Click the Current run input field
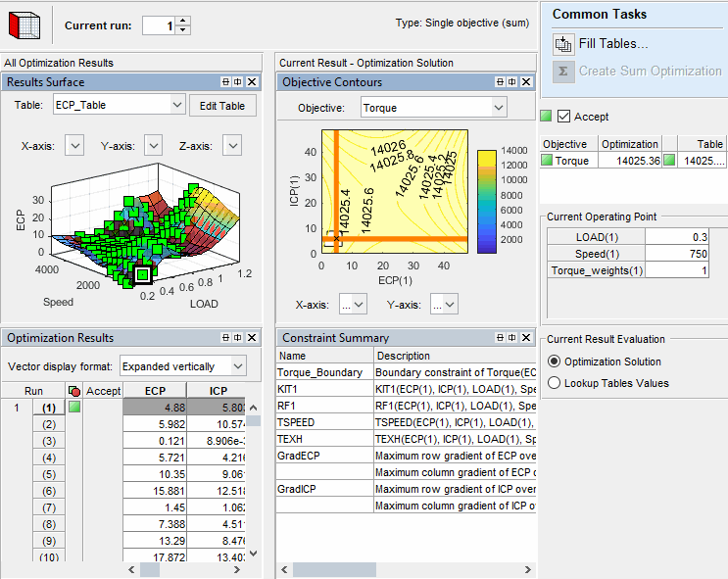This screenshot has width=728, height=579. (159, 25)
